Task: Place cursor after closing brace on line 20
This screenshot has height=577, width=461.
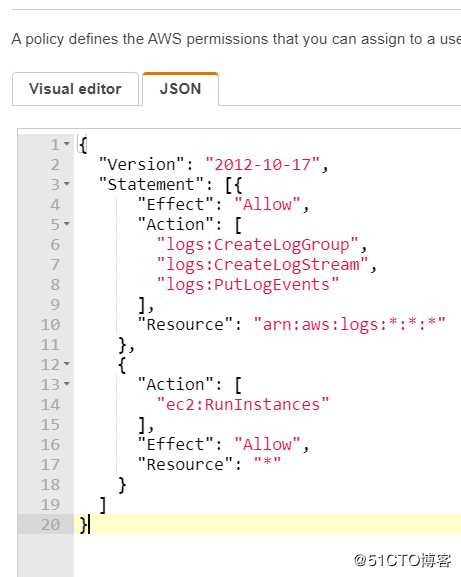Action: coord(89,525)
